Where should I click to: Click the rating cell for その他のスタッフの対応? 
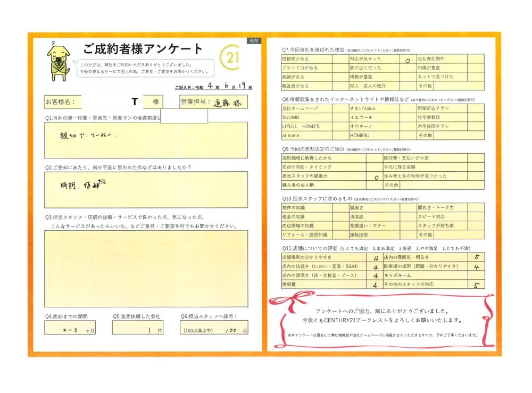point(476,285)
